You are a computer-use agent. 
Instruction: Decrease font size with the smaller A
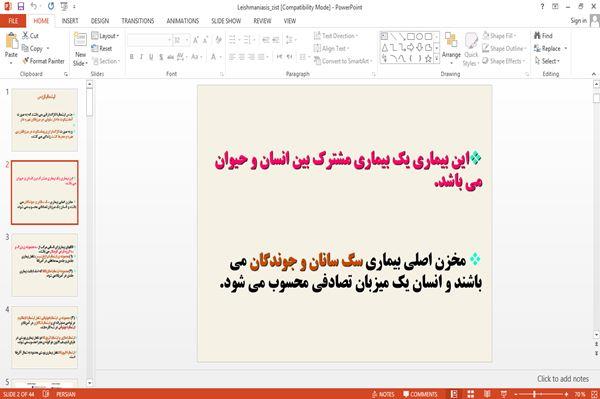click(x=206, y=40)
